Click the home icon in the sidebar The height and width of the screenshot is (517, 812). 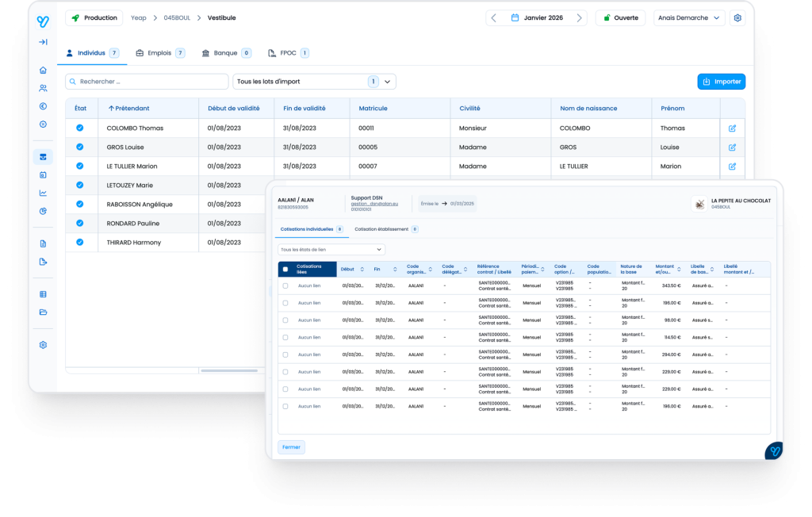point(43,70)
